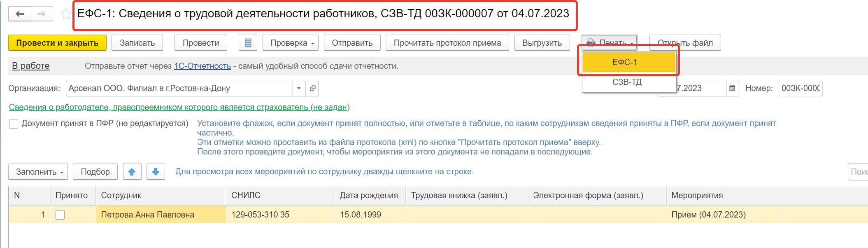Viewport: 868px width, 248px height.
Task: Follow the 1С-Отчетность link
Action: pos(202,66)
